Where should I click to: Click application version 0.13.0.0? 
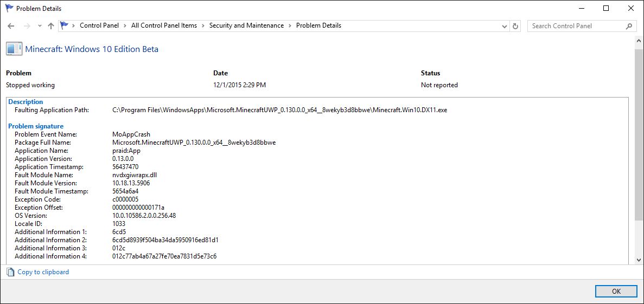pos(123,158)
